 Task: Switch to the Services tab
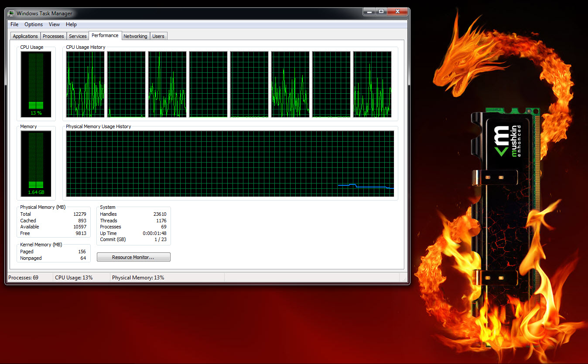pos(78,36)
